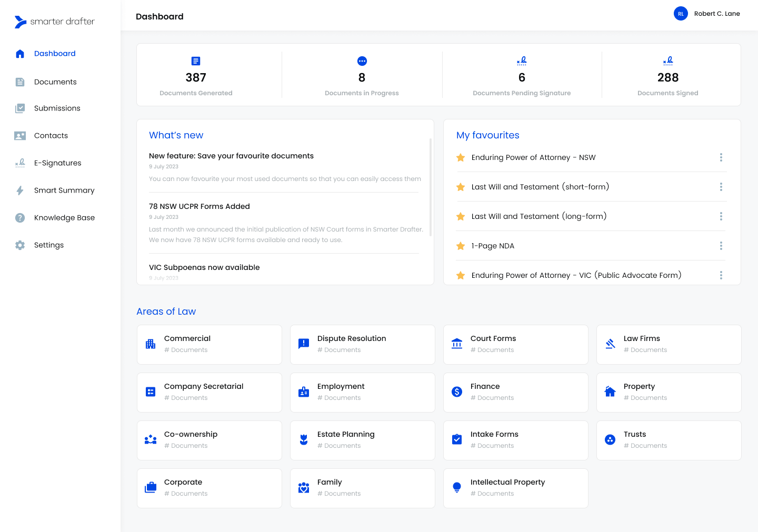Toggle the star for 1-Page NDA

[461, 246]
